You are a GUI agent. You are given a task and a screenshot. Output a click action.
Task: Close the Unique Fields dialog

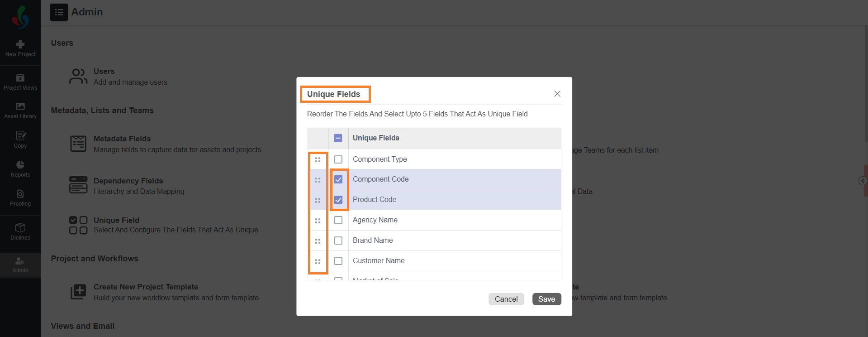(x=557, y=94)
